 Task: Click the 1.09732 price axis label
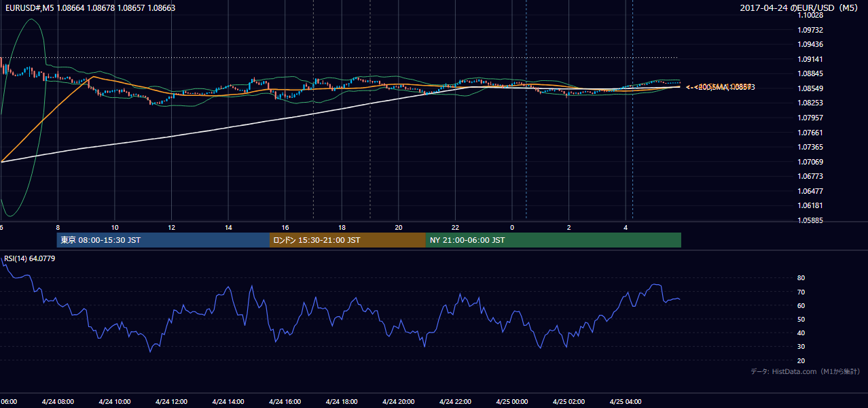tap(811, 30)
